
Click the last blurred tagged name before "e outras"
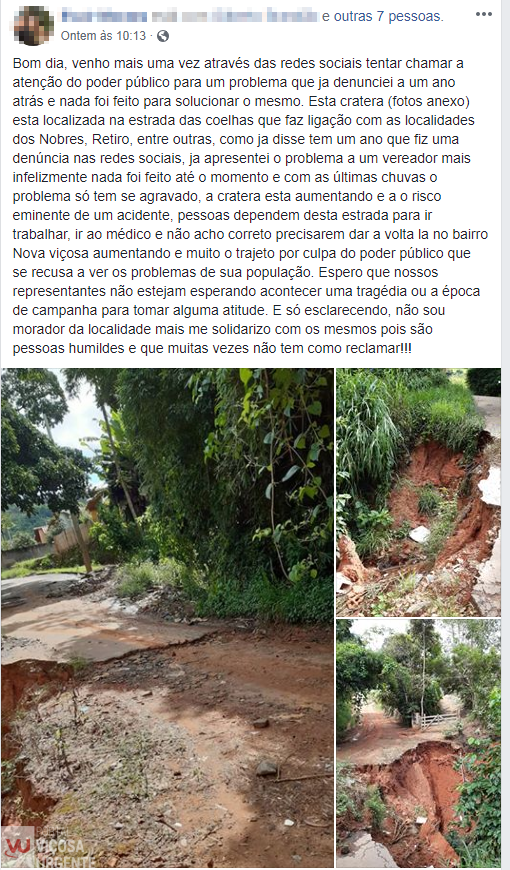point(292,16)
